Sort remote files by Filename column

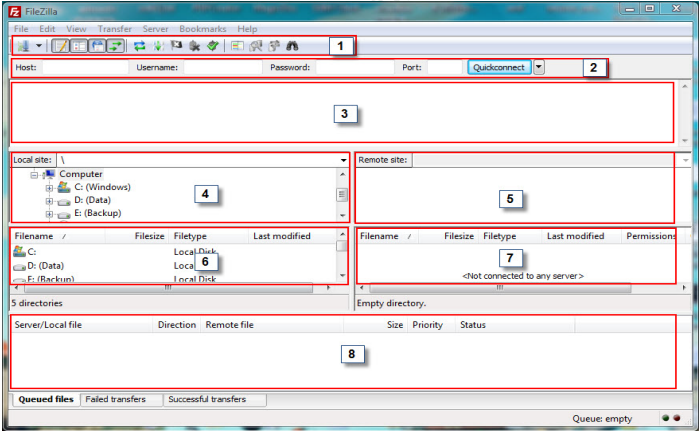tap(387, 236)
